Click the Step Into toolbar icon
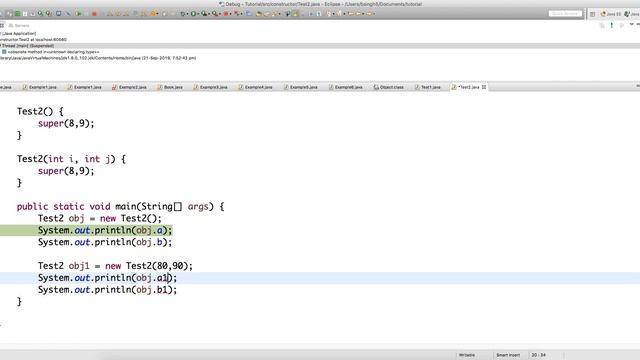640x360 pixels. coord(109,13)
